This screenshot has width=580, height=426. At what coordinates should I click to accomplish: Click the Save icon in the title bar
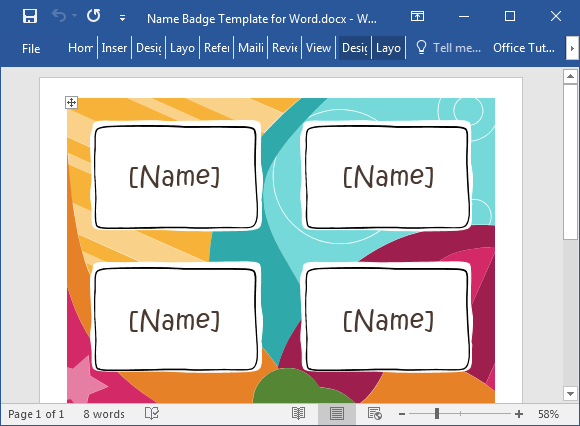30,16
